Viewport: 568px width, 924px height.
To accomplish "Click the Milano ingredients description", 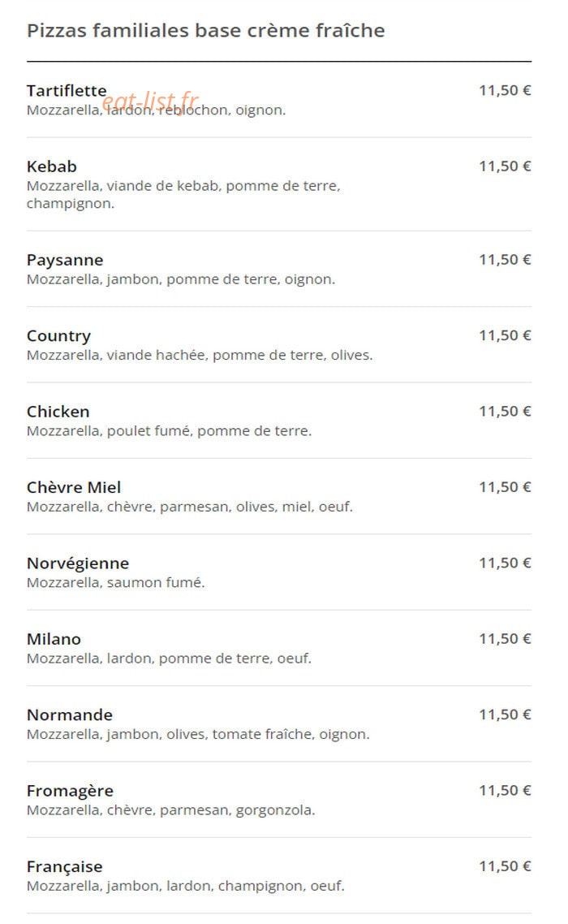I will [169, 658].
